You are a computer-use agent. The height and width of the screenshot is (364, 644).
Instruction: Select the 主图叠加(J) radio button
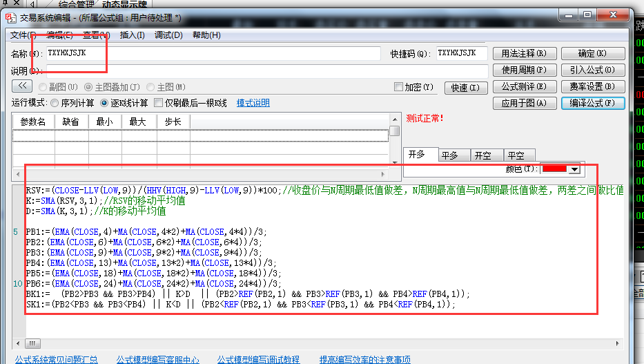[x=88, y=87]
